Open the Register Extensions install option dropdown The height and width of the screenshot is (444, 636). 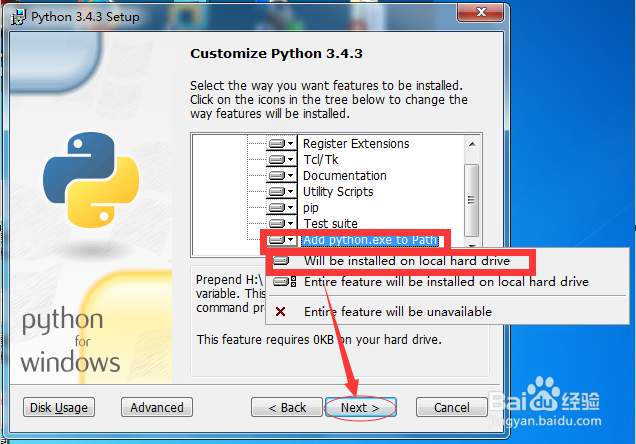point(282,144)
